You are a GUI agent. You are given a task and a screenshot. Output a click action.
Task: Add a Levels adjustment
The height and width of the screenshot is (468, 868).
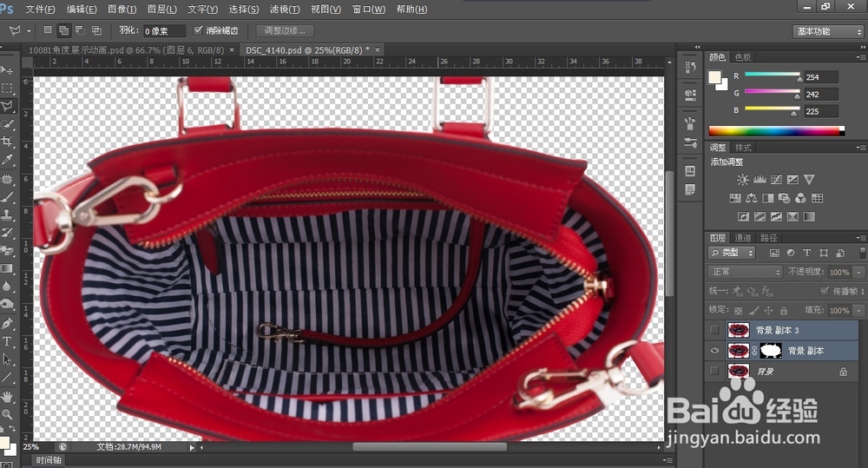759,180
